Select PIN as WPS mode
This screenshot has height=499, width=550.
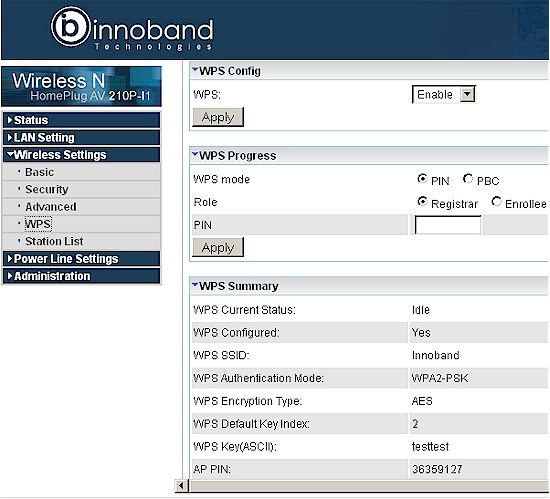422,179
